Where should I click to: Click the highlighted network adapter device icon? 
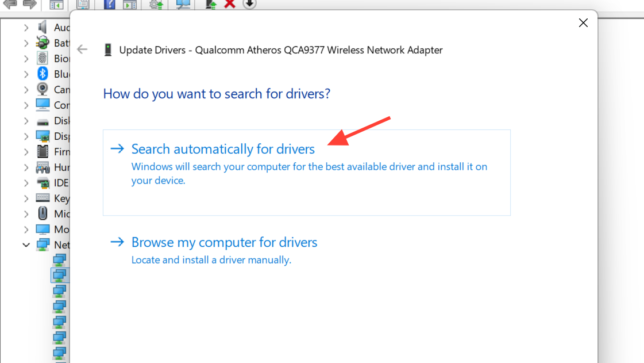(x=60, y=275)
